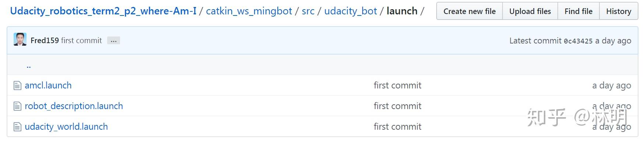Click the Upload files button
Screen dimensions: 644x143
[x=530, y=11]
